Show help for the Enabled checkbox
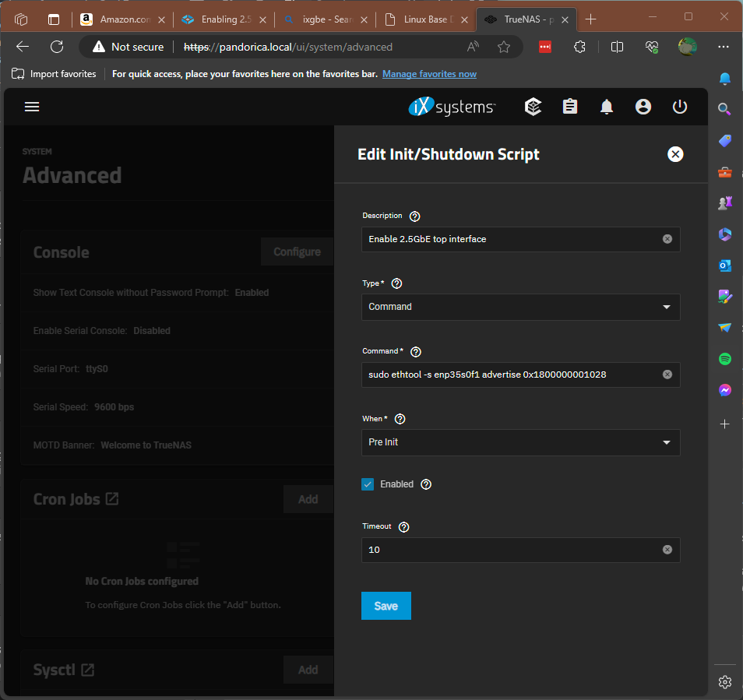Viewport: 743px width, 700px height. [x=426, y=484]
